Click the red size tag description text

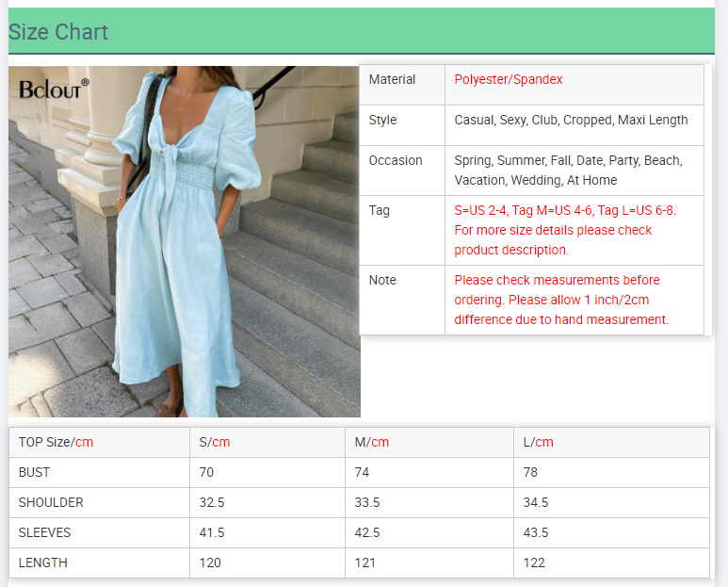click(x=564, y=230)
